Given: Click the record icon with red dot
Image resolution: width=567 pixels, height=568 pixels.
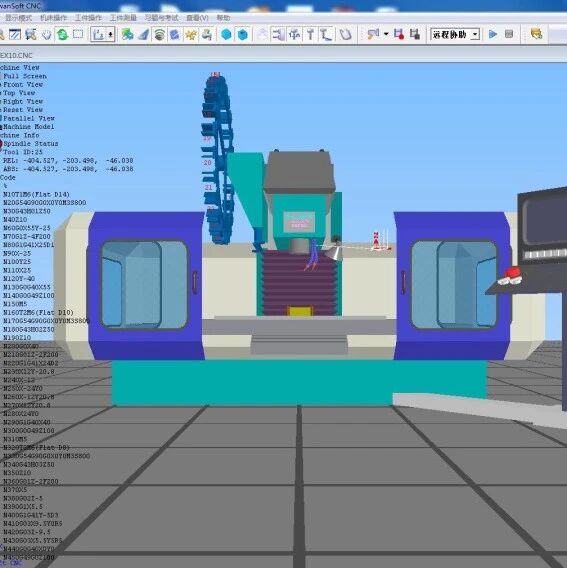Looking at the screenshot, I should [x=399, y=34].
